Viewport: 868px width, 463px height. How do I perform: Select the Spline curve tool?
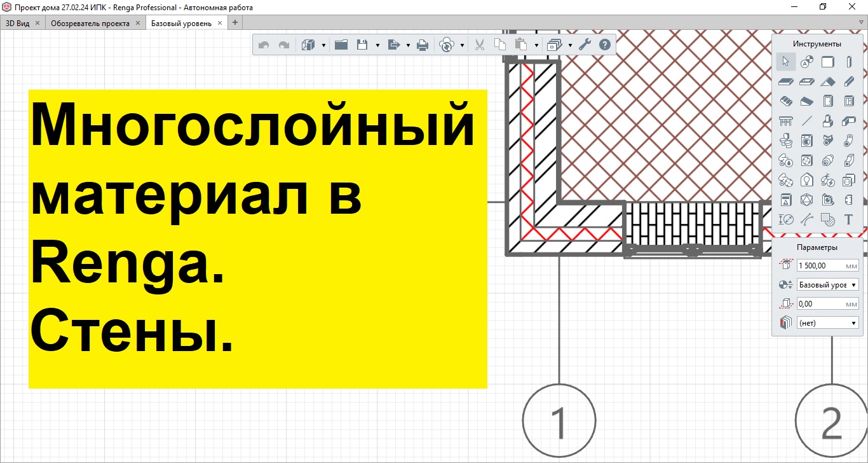tap(807, 219)
